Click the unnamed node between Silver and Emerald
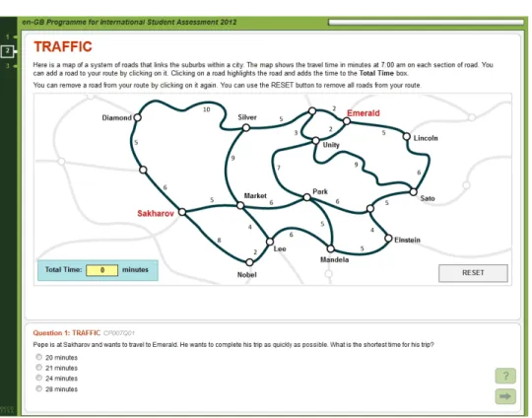Image resolution: width=532 pixels, height=418 pixels. (312, 111)
